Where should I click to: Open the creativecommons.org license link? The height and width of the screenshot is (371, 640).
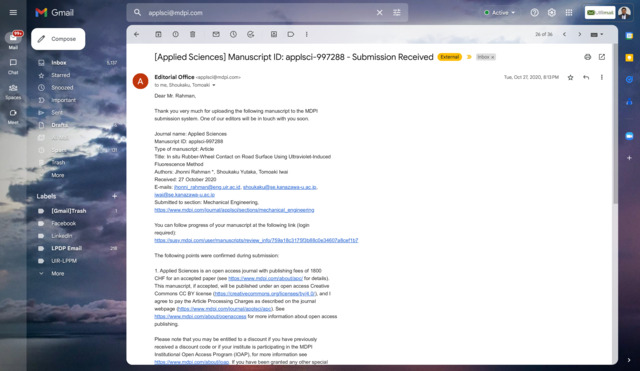click(x=265, y=294)
